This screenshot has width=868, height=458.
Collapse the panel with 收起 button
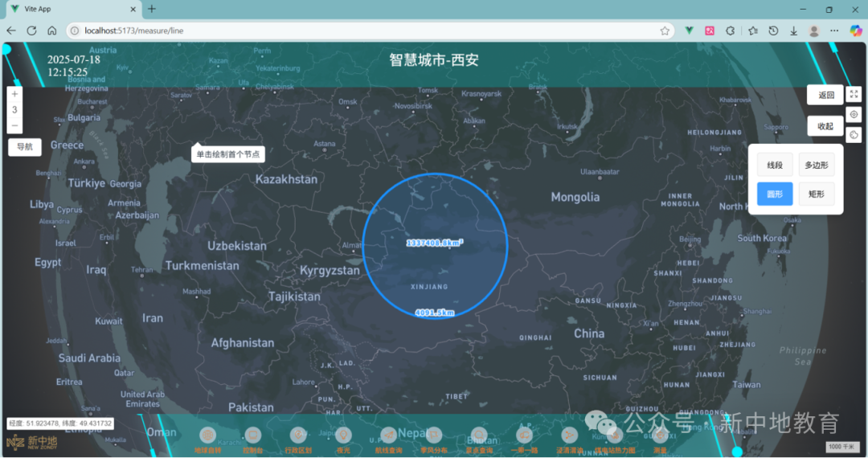click(825, 126)
